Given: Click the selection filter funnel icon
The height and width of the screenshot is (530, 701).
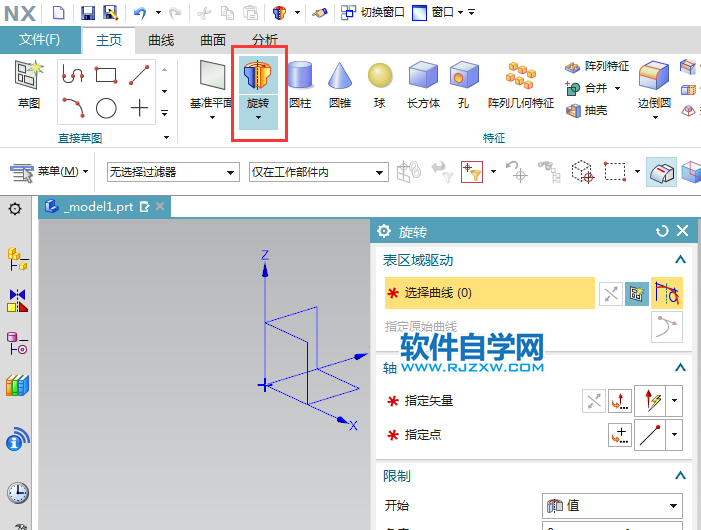Looking at the screenshot, I should tap(472, 172).
